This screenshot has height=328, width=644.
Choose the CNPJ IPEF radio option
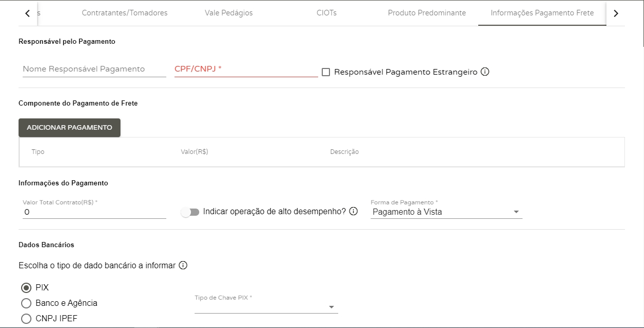(x=26, y=319)
